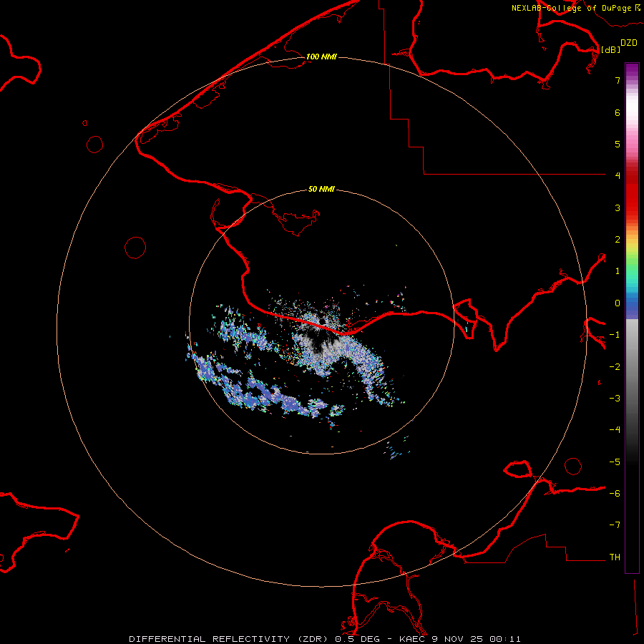Screen dimensions: 644x644
Task: Click the red circle marker at lower right
Action: coord(573,466)
